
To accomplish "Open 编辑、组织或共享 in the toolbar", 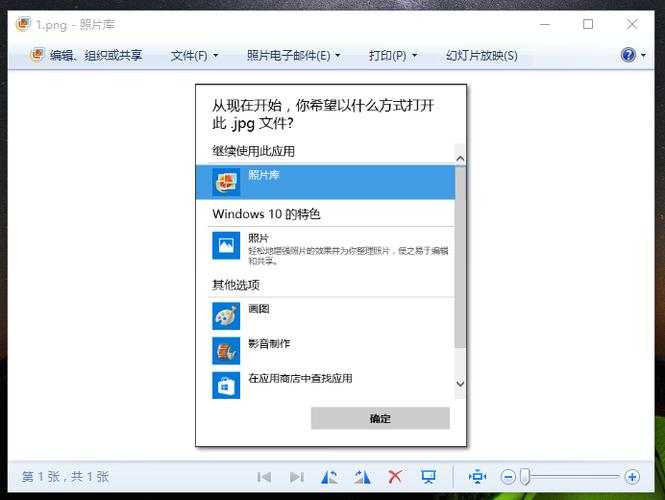I will [x=86, y=55].
